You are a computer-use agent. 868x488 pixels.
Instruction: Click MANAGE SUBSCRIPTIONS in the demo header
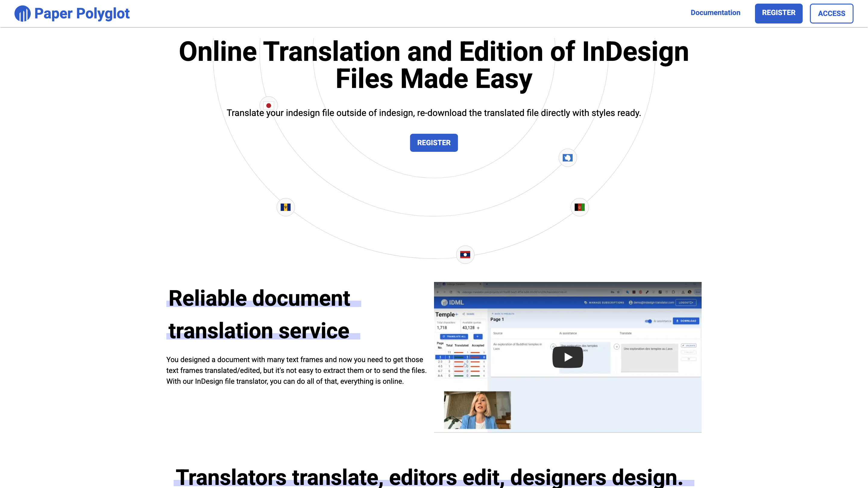[606, 302]
